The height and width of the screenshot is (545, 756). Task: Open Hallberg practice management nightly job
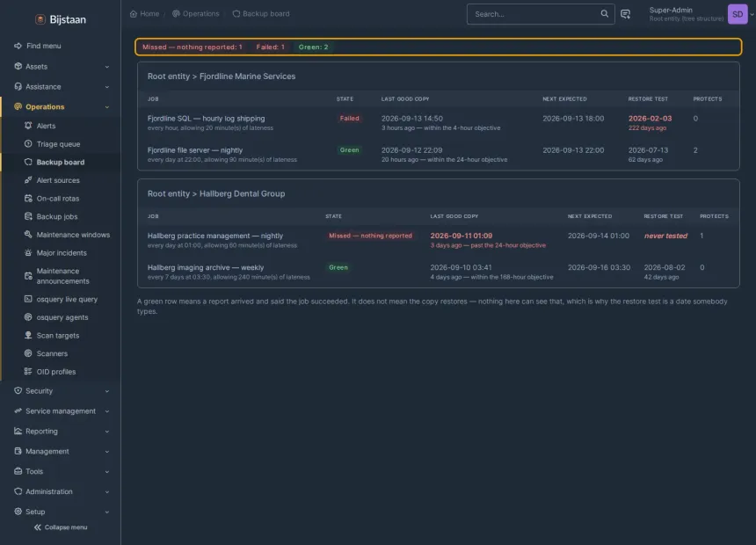coord(215,236)
